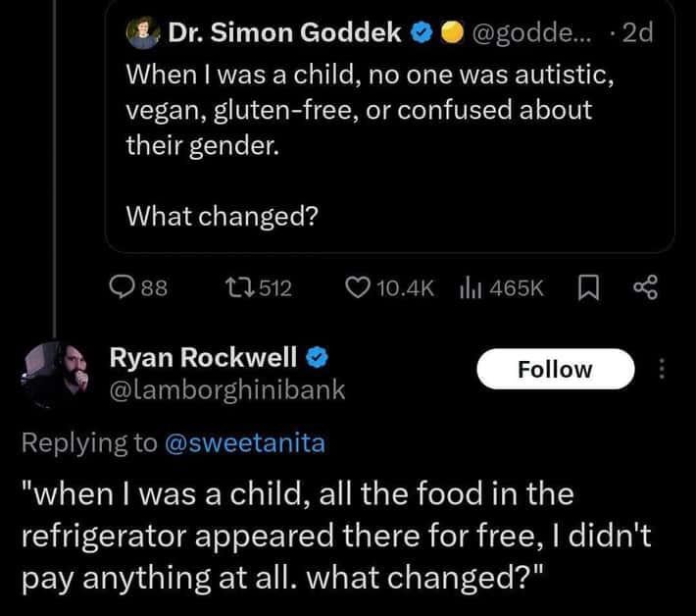This screenshot has width=696, height=616.
Task: Bookmark the quoted post
Action: click(589, 286)
